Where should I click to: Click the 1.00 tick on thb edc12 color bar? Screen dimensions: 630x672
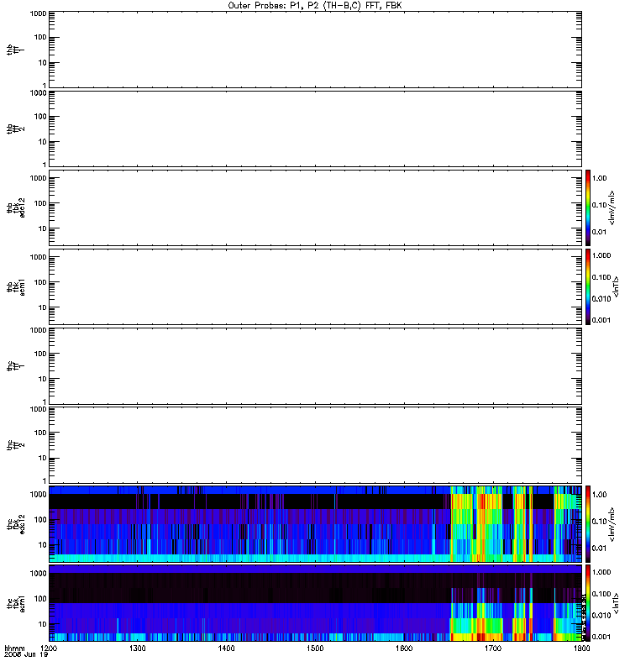pyautogui.click(x=599, y=178)
